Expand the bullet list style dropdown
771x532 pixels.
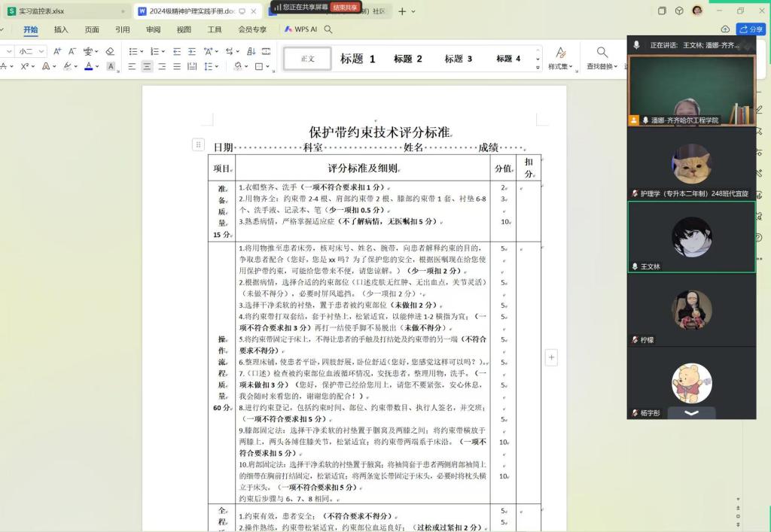click(142, 51)
